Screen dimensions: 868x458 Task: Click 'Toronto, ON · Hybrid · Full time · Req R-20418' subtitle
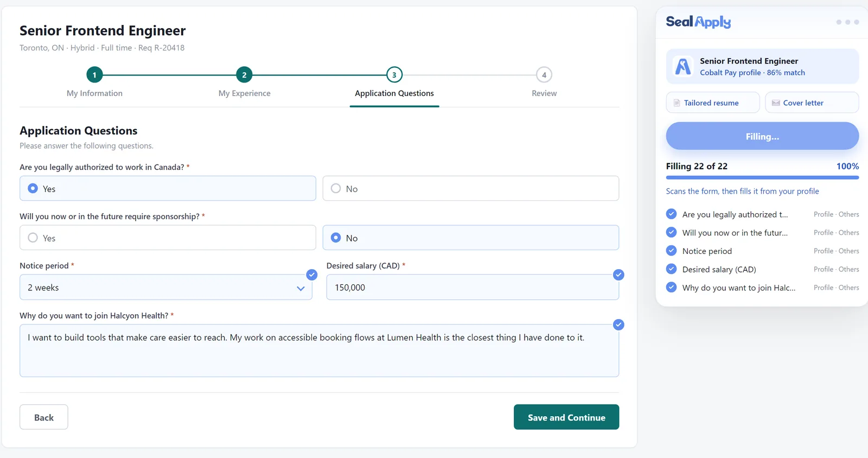[x=102, y=48]
